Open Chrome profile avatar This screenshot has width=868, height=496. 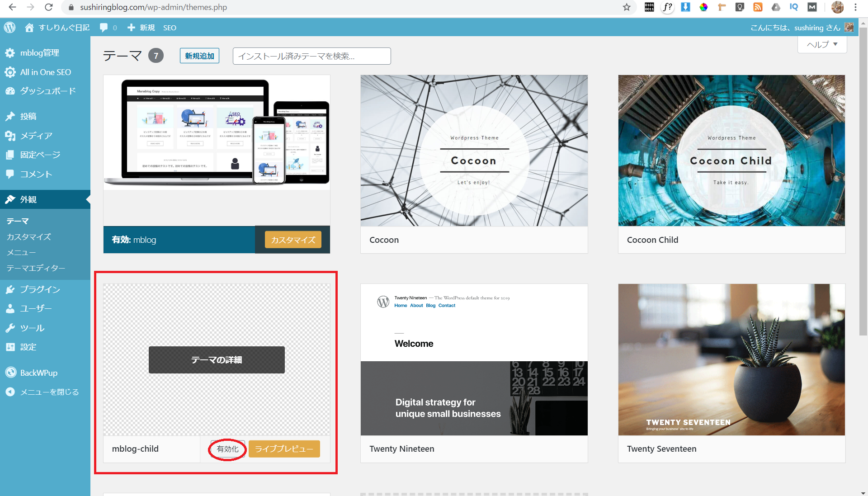tap(837, 7)
